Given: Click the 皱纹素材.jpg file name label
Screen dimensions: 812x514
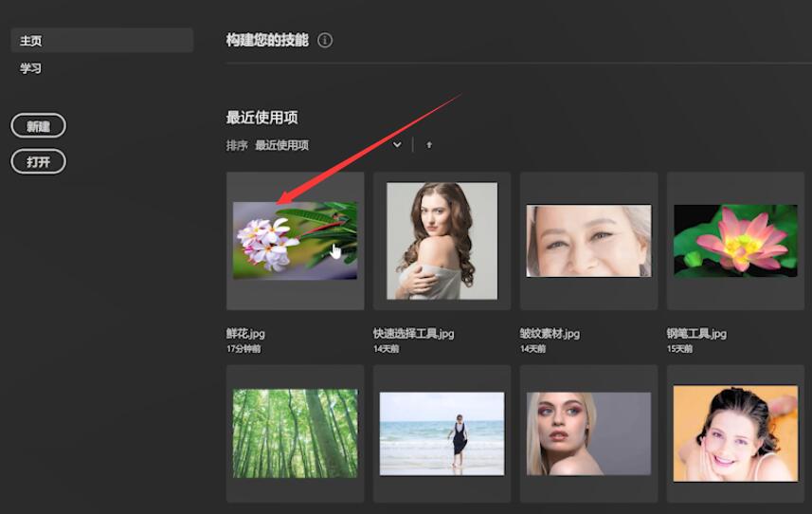Looking at the screenshot, I should point(550,333).
